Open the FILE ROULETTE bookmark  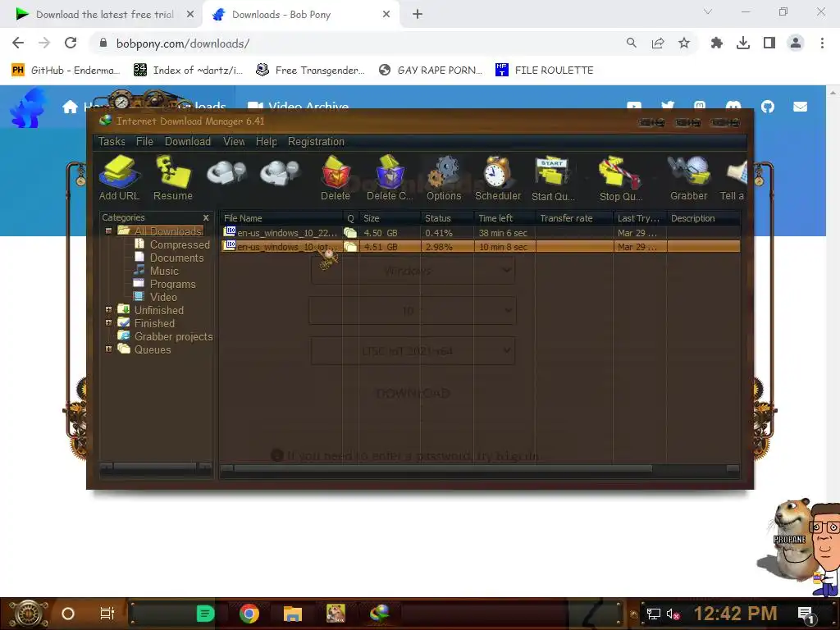[545, 71]
